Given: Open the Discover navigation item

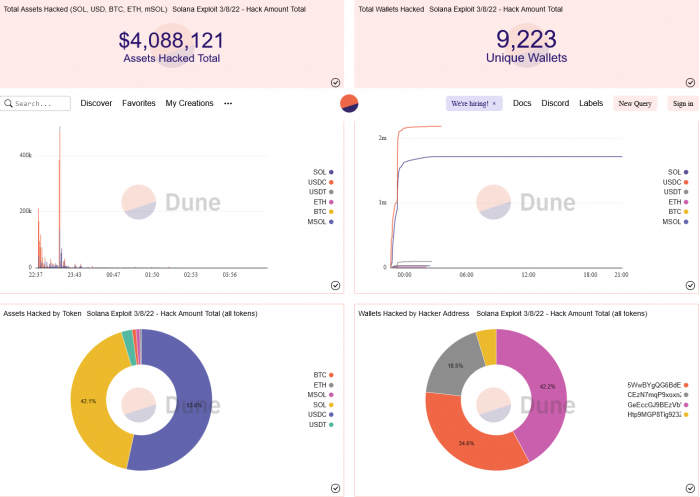Looking at the screenshot, I should tap(96, 103).
